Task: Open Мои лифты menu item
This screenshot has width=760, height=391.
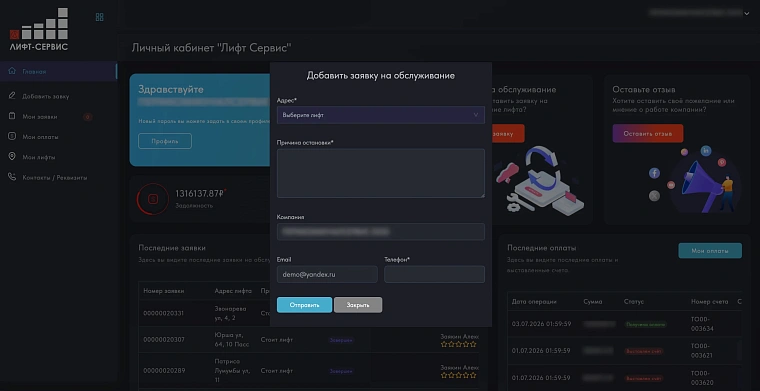Action: pos(39,157)
